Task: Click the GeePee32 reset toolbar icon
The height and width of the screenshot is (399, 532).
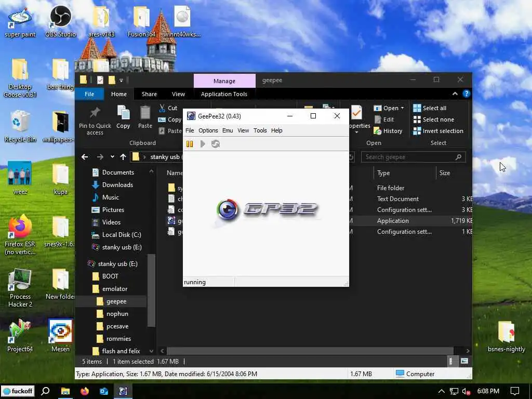Action: 216,144
